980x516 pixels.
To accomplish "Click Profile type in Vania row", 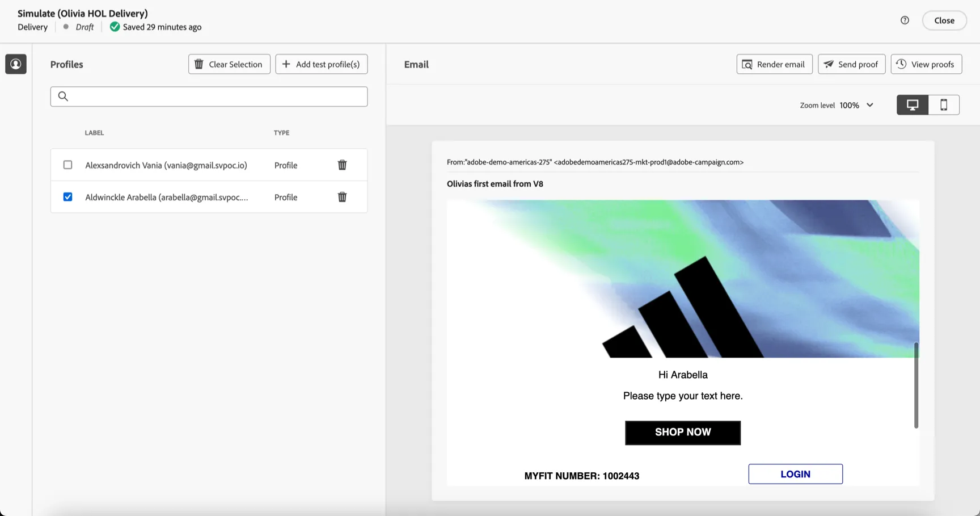I will 286,165.
